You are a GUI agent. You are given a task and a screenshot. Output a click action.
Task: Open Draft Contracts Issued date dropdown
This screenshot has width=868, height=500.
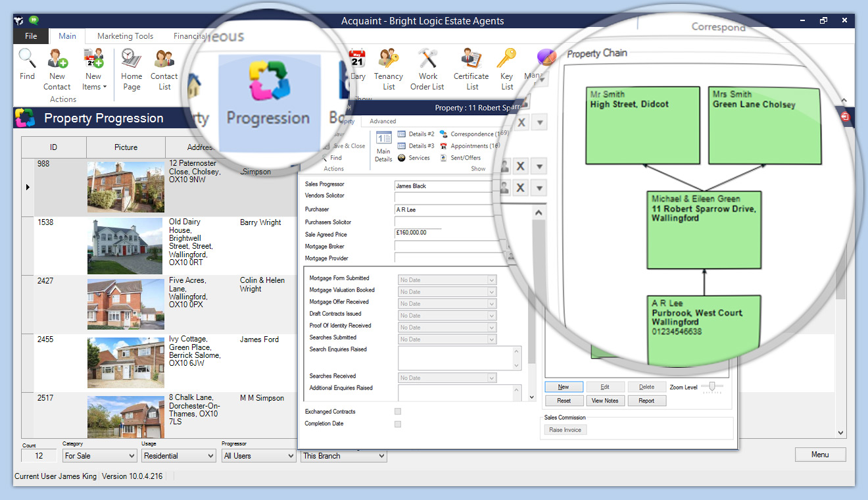click(x=491, y=315)
